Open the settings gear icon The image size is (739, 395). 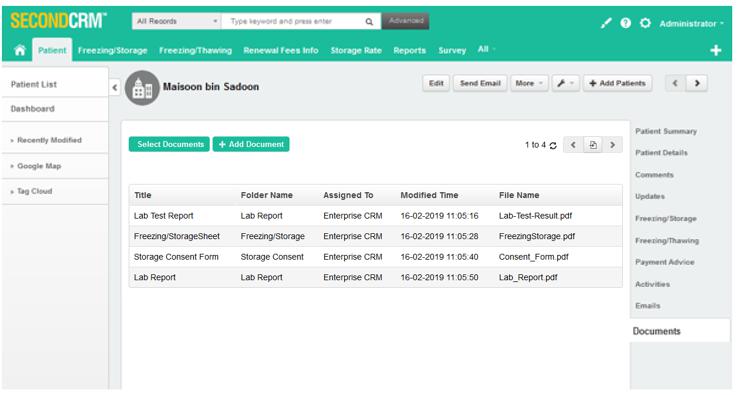[645, 23]
